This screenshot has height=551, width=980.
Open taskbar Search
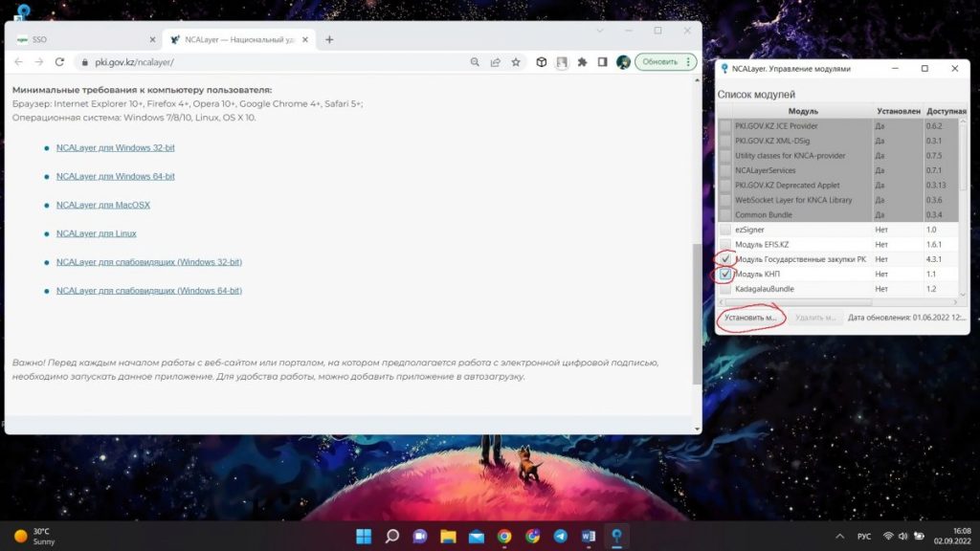click(x=391, y=536)
